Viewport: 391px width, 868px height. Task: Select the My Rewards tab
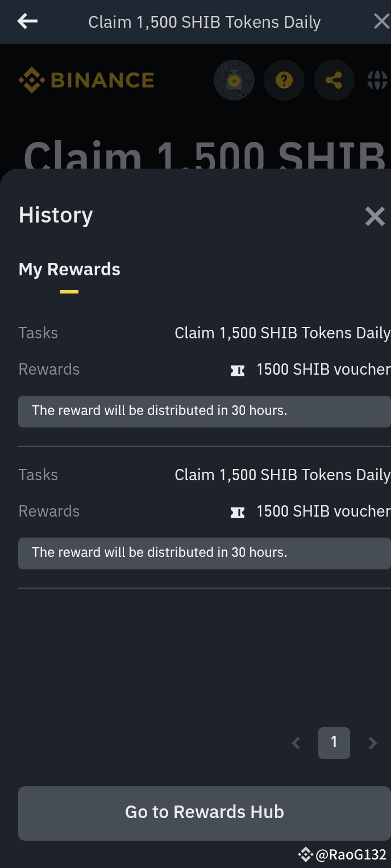click(69, 270)
